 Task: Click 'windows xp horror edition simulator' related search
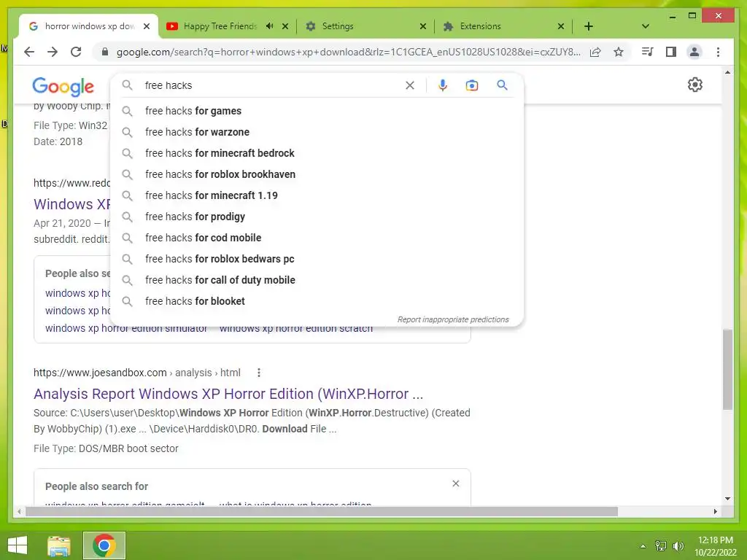pos(126,329)
